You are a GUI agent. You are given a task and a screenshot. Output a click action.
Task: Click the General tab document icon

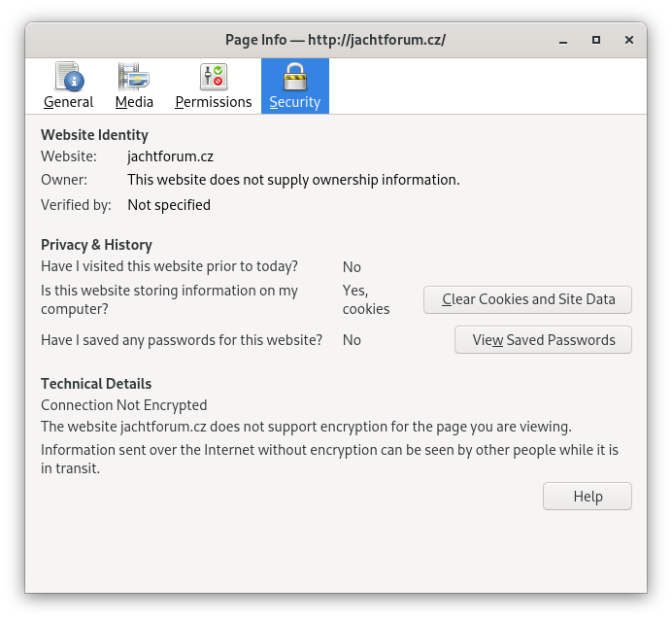[x=68, y=77]
